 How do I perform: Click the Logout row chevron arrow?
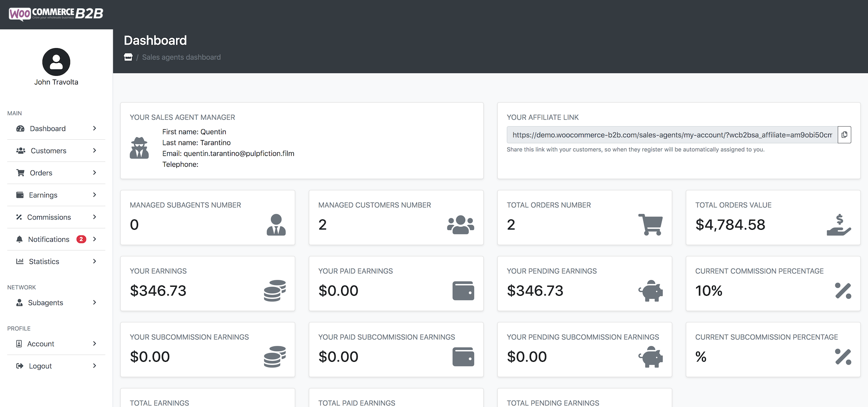tap(94, 366)
